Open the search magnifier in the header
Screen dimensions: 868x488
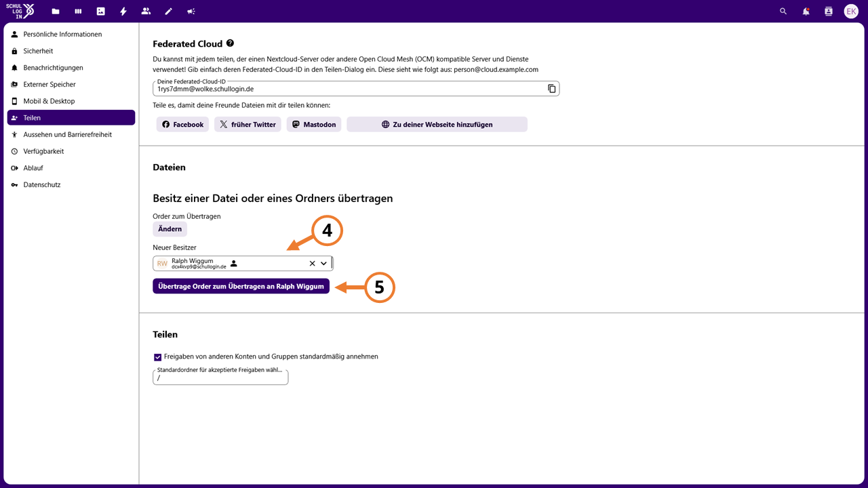(783, 12)
